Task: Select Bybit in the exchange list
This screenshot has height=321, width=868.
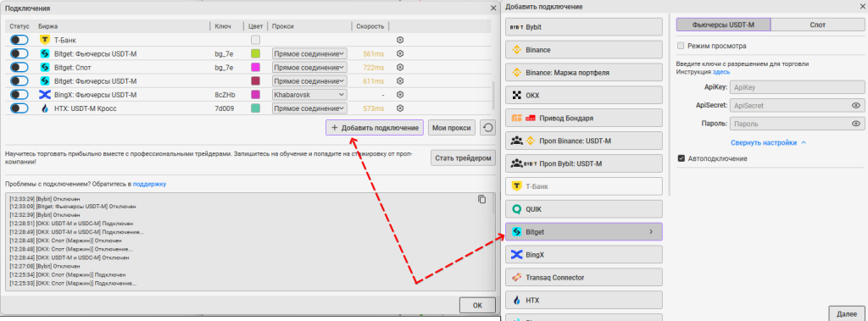Action: (584, 26)
